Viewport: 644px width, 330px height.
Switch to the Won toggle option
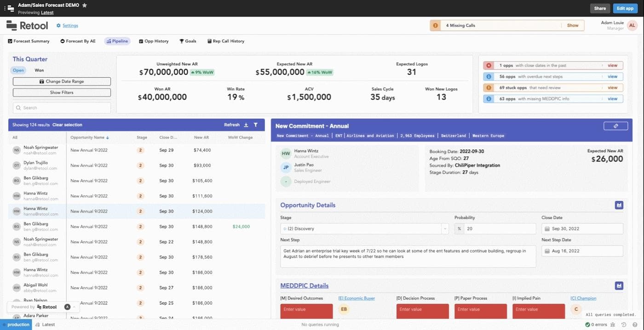click(39, 70)
